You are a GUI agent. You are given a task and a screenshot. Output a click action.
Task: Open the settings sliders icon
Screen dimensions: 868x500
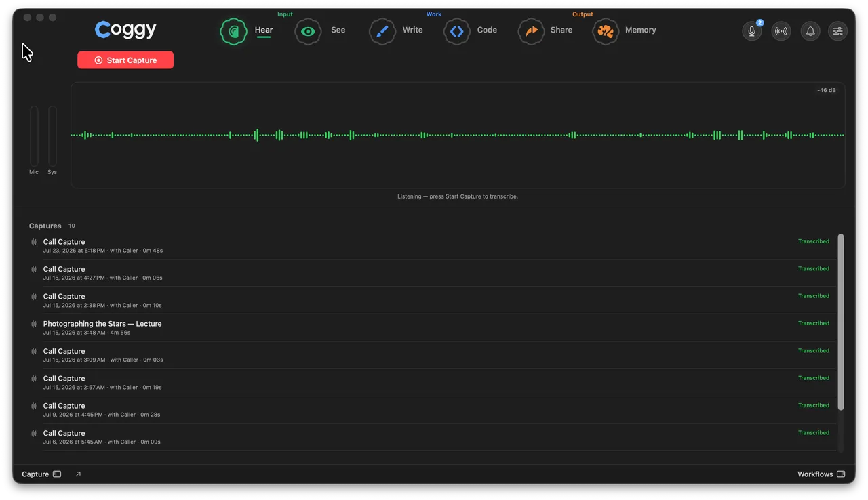838,31
